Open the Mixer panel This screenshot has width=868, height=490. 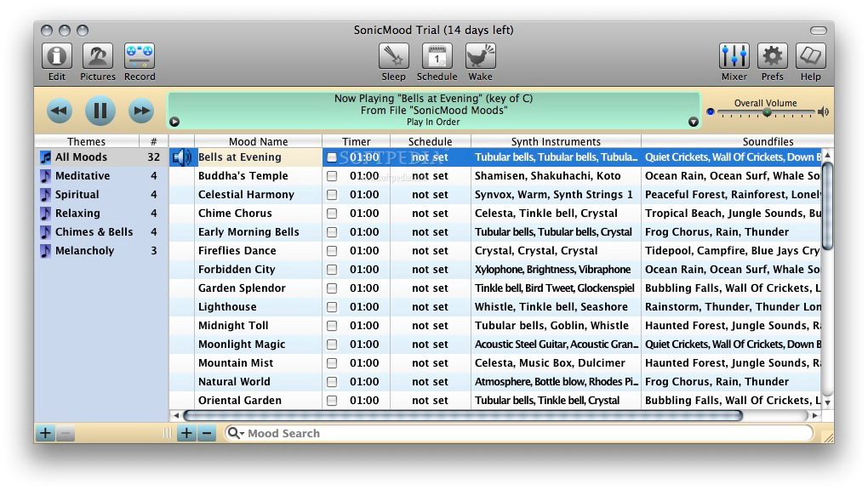(x=734, y=58)
